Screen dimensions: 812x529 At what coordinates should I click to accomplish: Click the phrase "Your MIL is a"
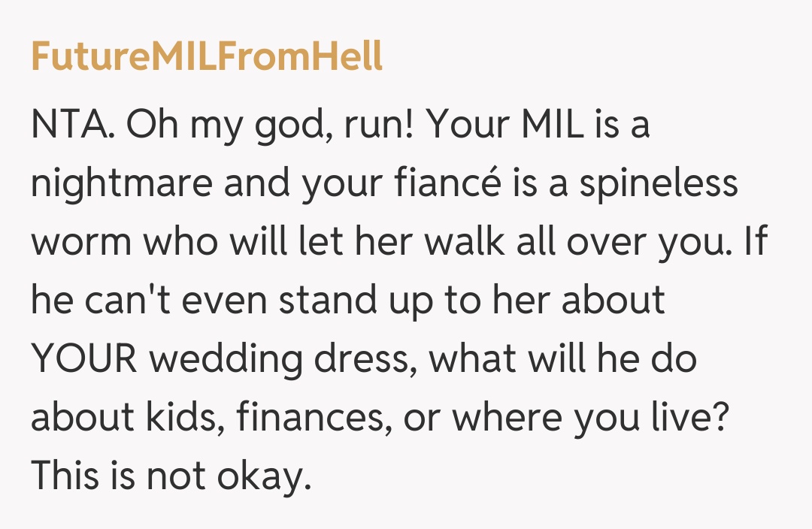coord(538,125)
